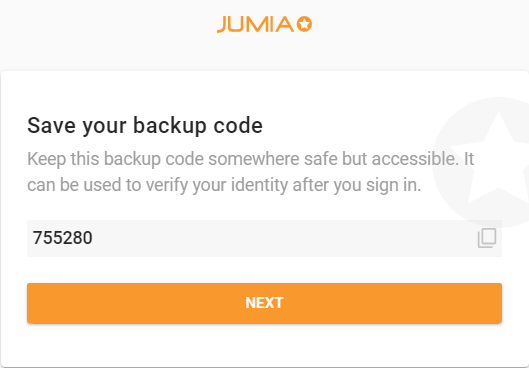Click the faded star watermark in the card

tap(498, 158)
